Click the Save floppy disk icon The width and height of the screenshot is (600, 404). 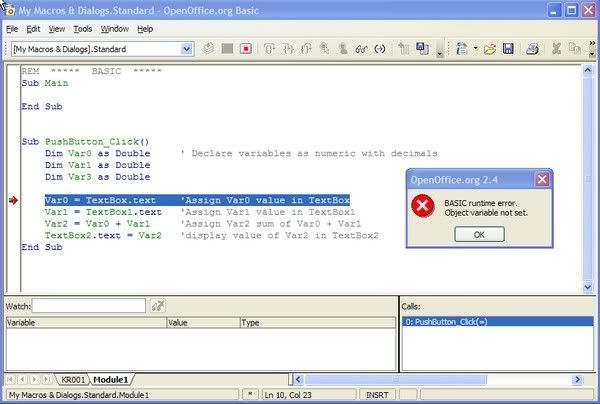point(508,49)
